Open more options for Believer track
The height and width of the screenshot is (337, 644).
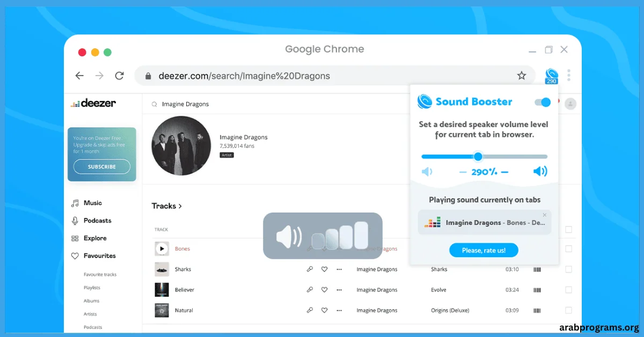[339, 290]
